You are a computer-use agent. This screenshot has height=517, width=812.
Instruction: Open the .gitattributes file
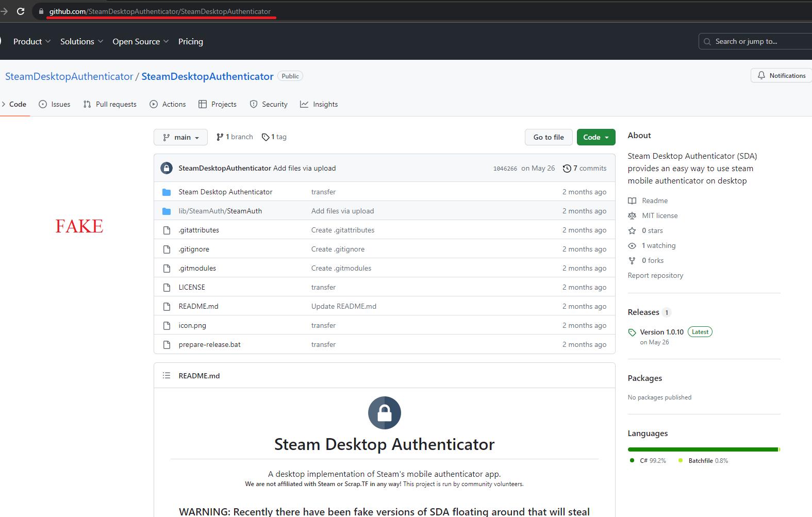click(199, 230)
